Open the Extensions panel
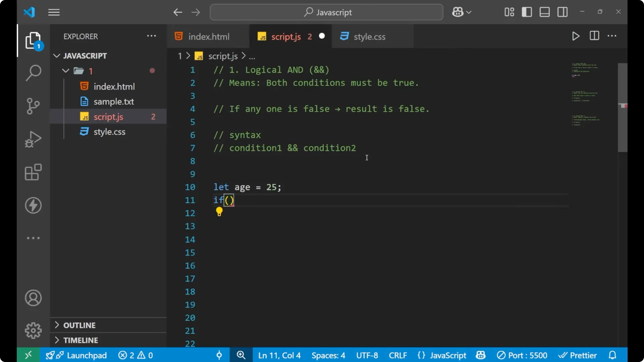Viewport: 644px width, 362px height. [33, 172]
